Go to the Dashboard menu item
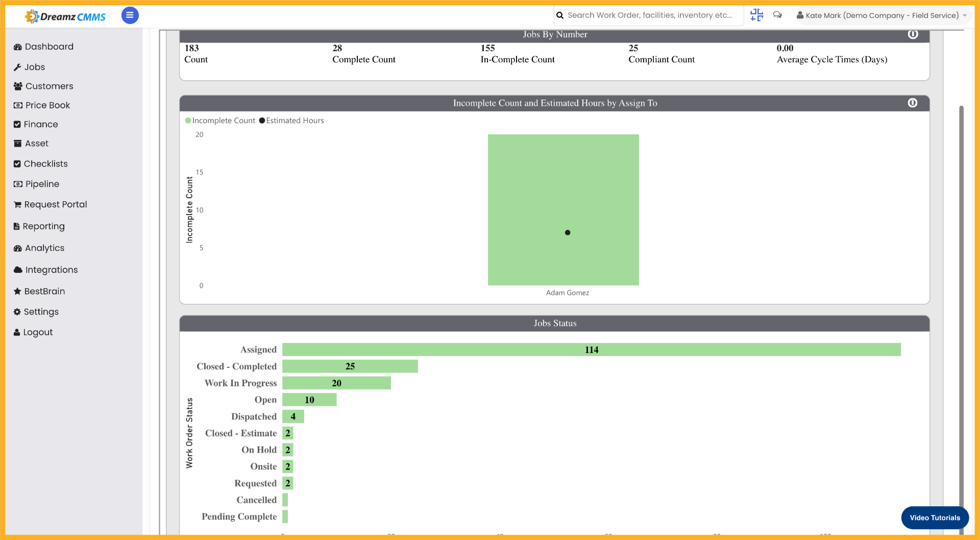980x540 pixels. tap(49, 46)
